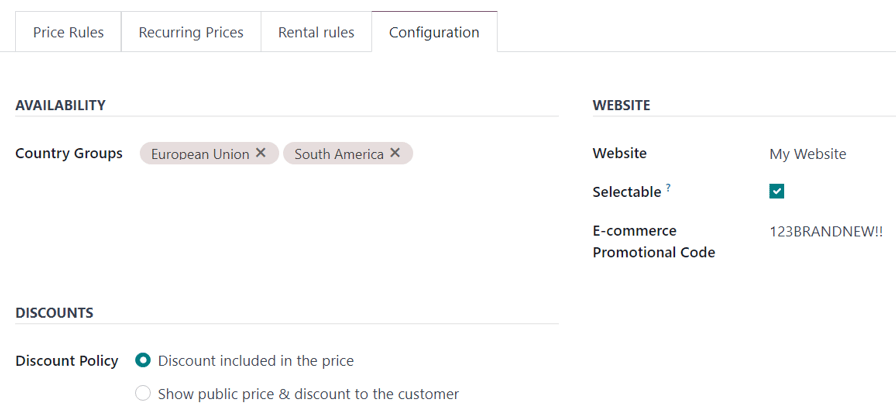Click the Selectable field label
This screenshot has width=896, height=419.
point(627,191)
